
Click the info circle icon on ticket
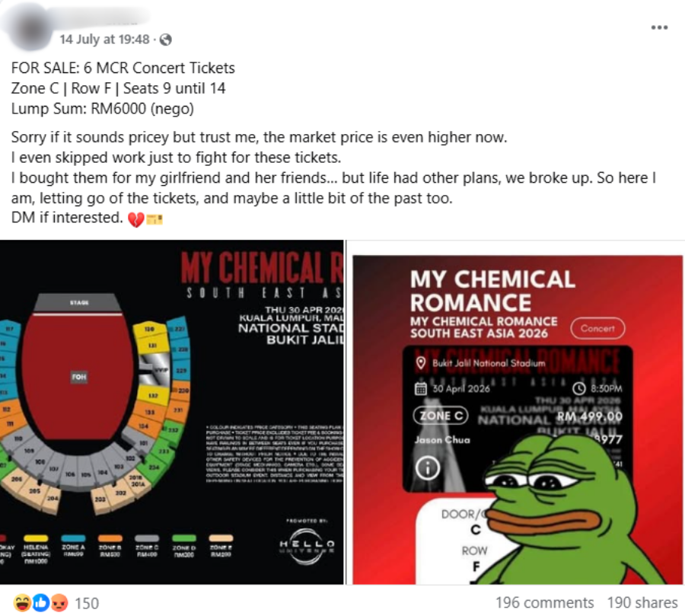[427, 468]
